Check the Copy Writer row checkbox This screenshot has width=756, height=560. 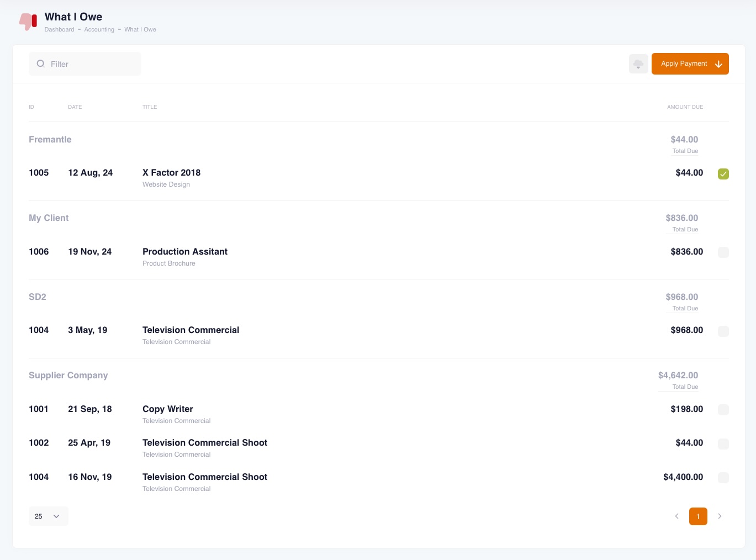point(723,410)
